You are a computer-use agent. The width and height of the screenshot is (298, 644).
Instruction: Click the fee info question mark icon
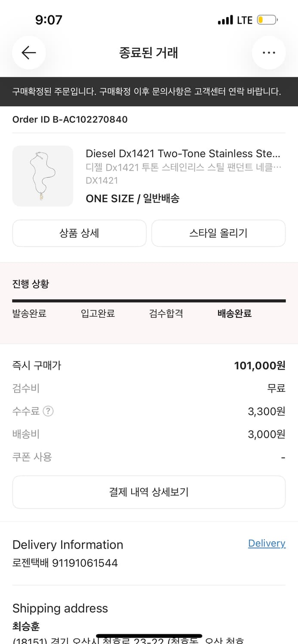click(x=49, y=411)
